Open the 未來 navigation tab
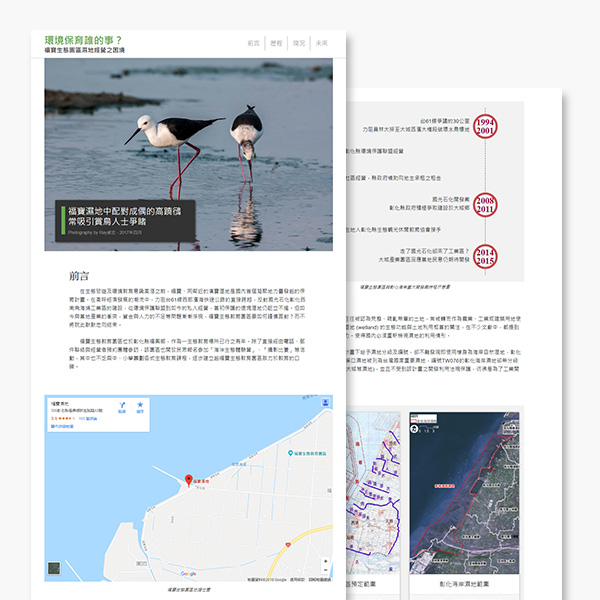600x600 pixels. point(321,44)
